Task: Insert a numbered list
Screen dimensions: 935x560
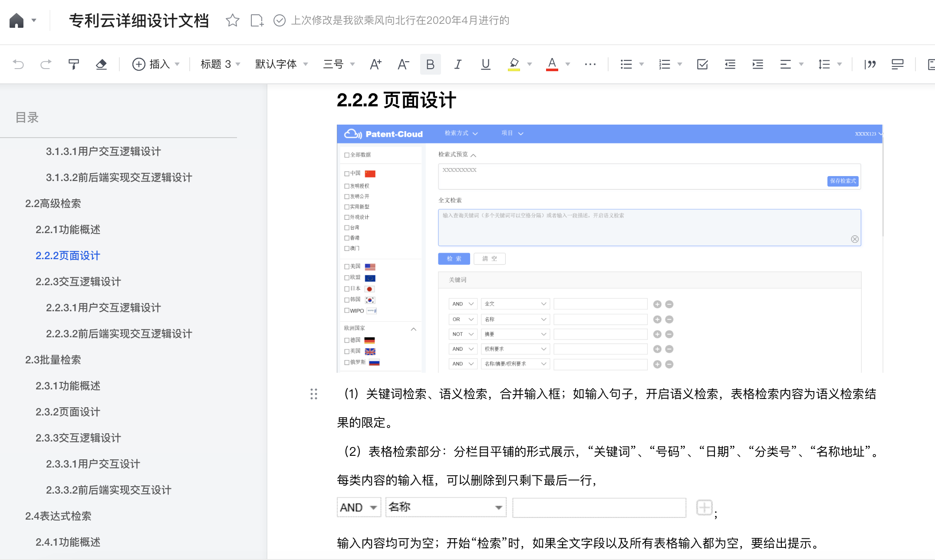Action: point(665,64)
